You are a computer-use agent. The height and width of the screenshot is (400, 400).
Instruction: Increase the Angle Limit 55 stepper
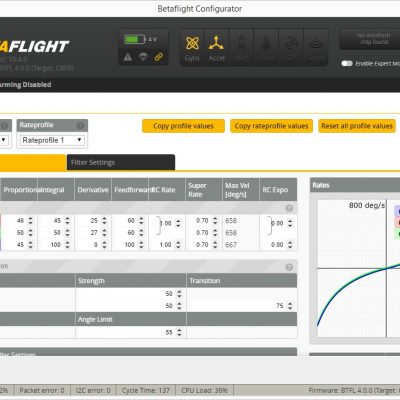point(179,330)
